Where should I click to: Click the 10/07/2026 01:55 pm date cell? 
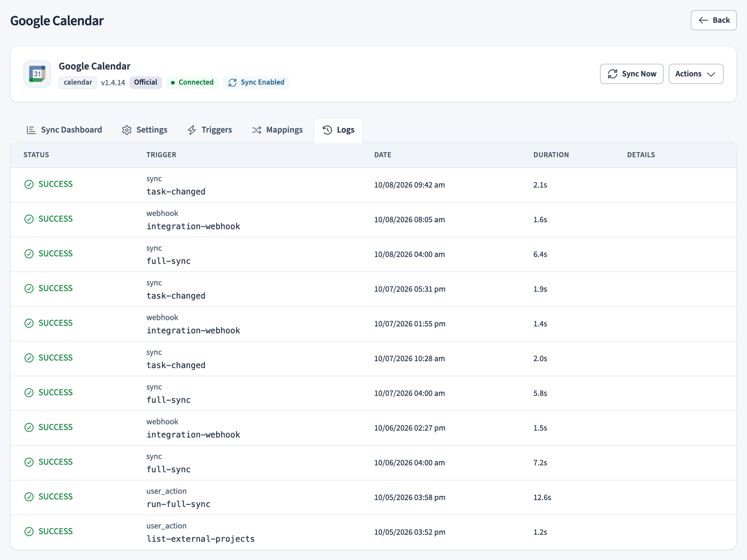[409, 324]
